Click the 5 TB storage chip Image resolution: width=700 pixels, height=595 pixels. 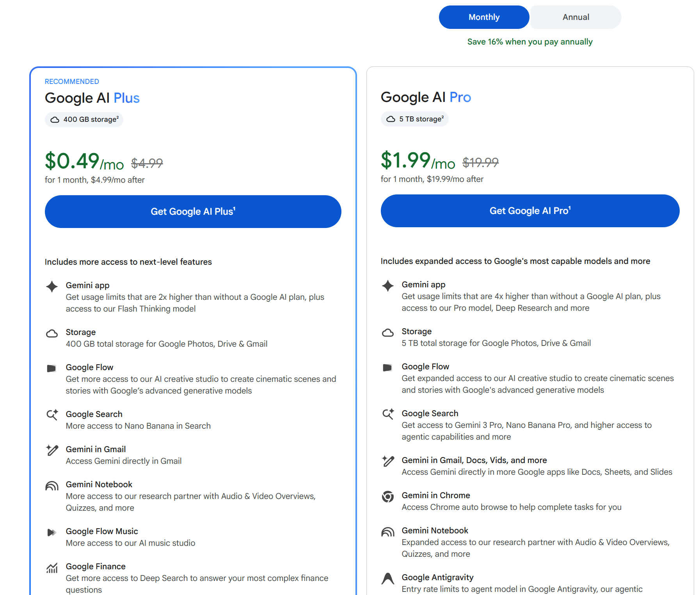(414, 119)
